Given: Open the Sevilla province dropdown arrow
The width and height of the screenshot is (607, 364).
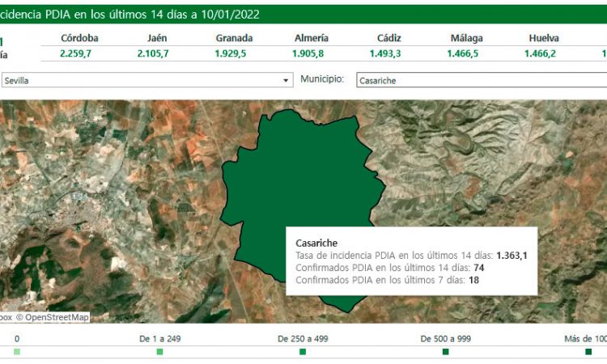Looking at the screenshot, I should point(286,81).
